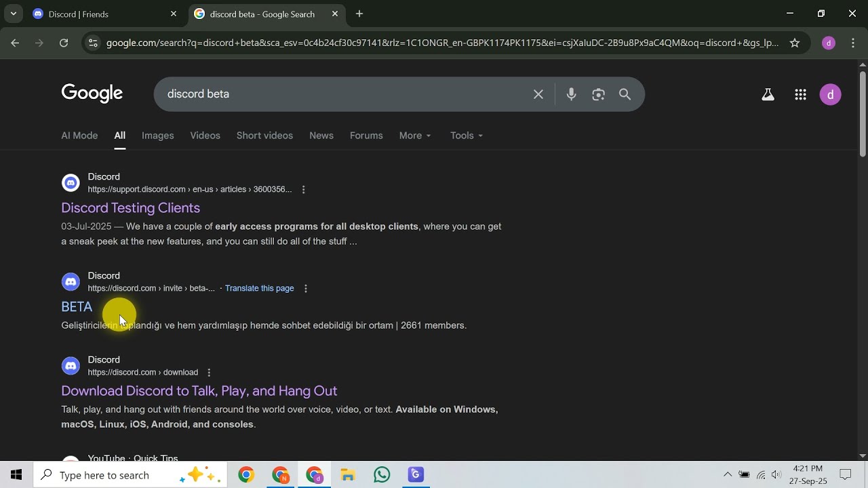Open the BETA Discord invite link
This screenshot has width=868, height=488.
point(77,307)
